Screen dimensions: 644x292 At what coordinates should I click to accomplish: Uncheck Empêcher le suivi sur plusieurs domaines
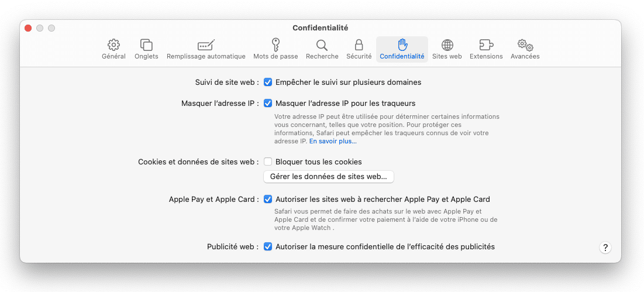pos(268,82)
